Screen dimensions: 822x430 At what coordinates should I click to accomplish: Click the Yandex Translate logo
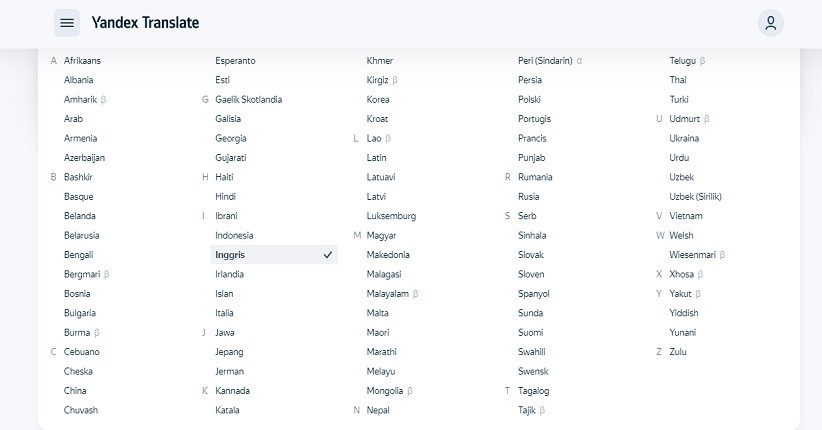tap(145, 23)
